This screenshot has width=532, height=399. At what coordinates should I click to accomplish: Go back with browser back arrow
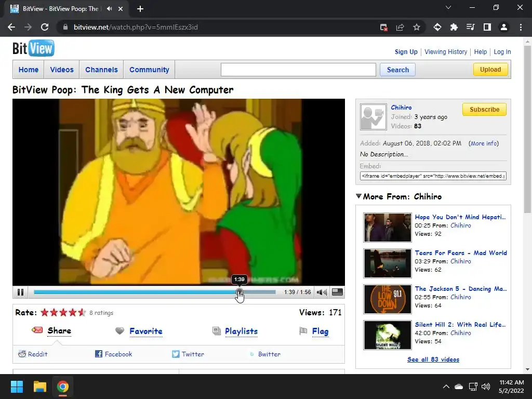pyautogui.click(x=11, y=27)
